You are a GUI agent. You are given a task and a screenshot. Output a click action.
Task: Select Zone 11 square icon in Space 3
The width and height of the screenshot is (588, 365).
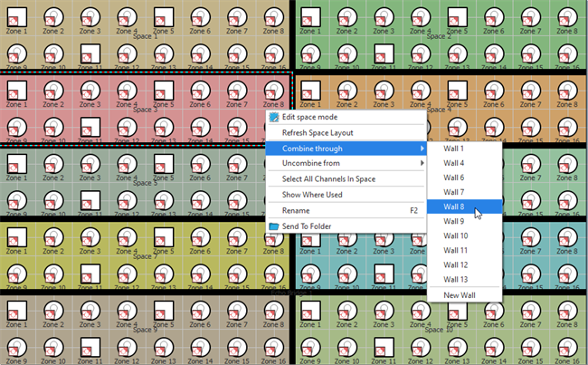point(90,125)
